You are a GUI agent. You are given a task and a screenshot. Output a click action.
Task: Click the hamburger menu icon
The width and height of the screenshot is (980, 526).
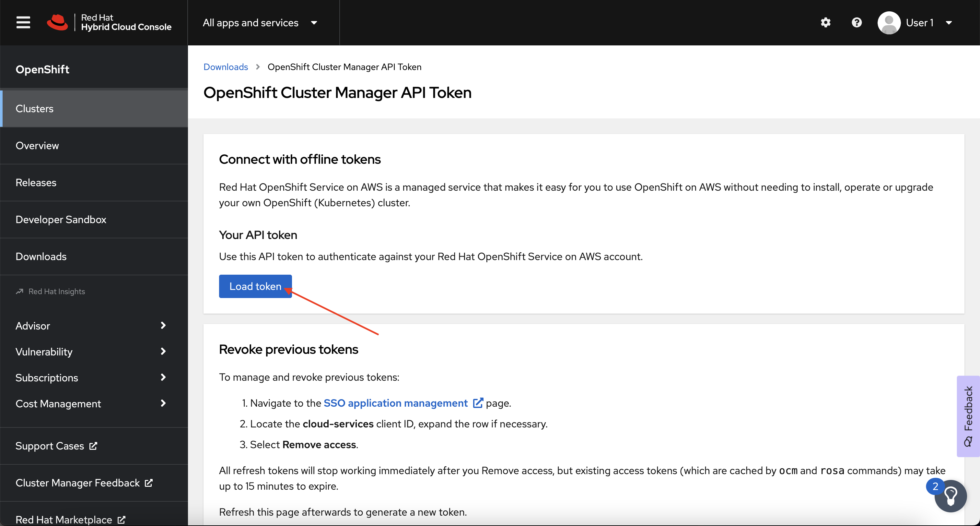(23, 23)
